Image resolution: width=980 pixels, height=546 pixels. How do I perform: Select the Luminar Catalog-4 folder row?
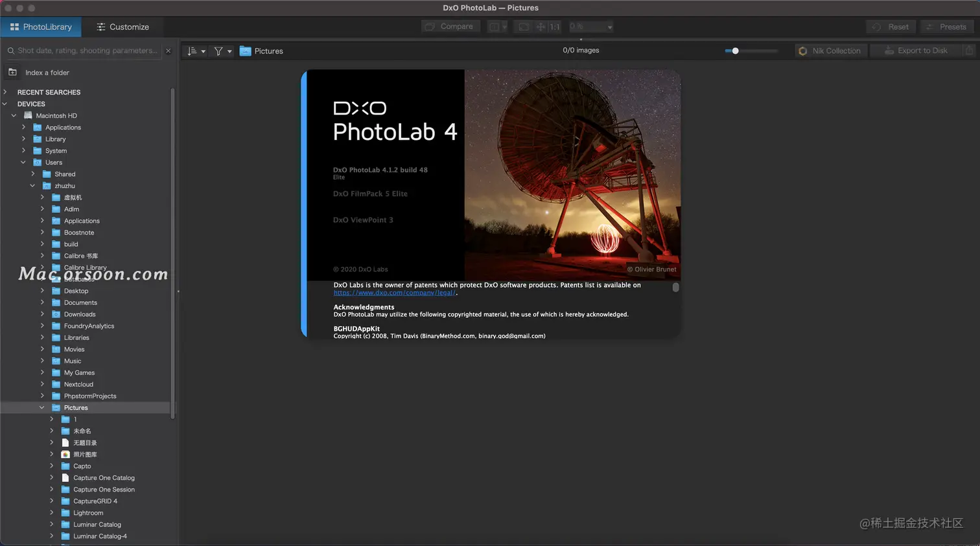[86, 536]
